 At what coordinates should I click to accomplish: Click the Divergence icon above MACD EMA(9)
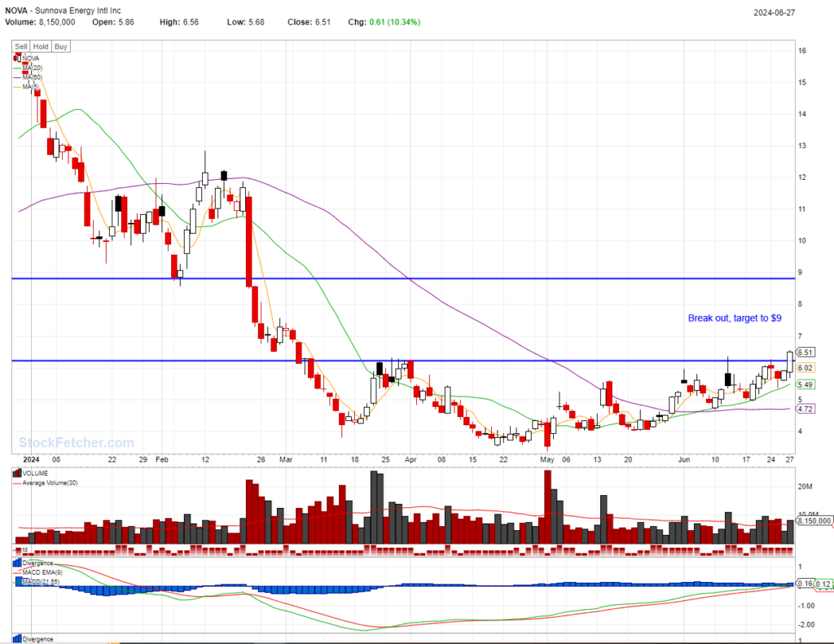coord(17,563)
